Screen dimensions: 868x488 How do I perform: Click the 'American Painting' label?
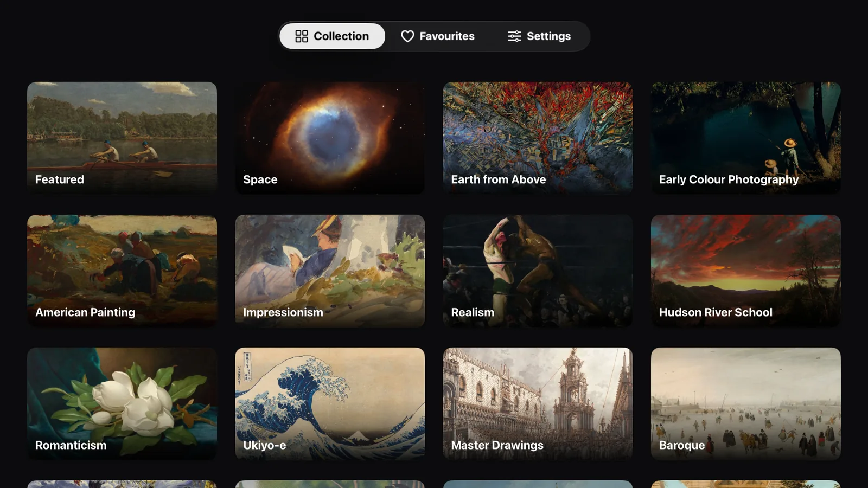pyautogui.click(x=85, y=313)
